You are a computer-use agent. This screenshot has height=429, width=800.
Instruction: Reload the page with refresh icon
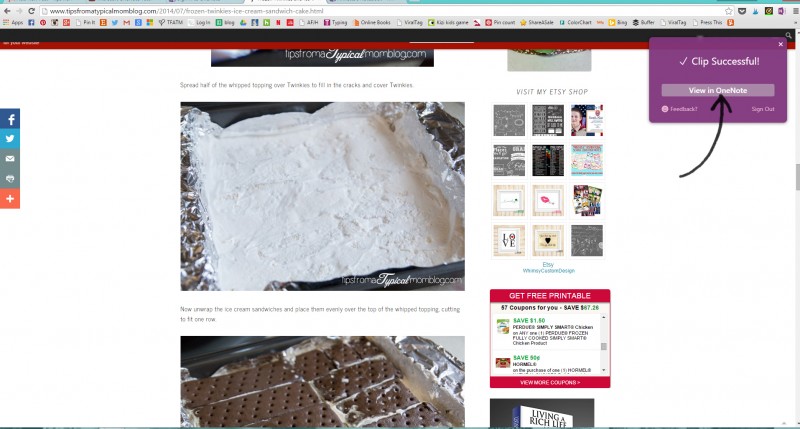click(33, 10)
